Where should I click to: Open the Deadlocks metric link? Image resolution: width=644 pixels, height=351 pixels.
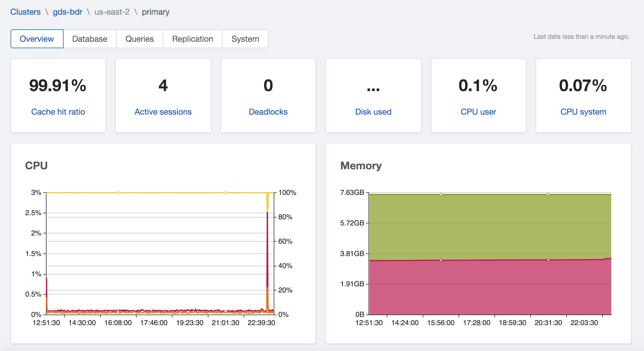click(268, 112)
